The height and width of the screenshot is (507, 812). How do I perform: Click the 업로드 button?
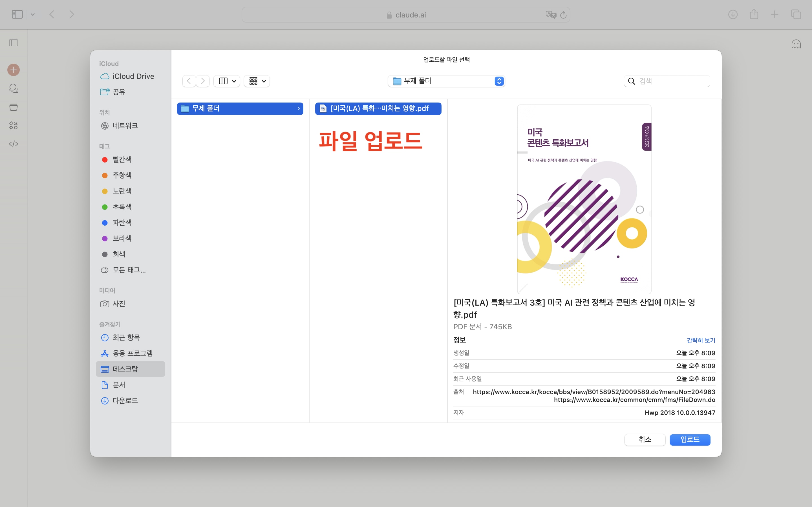pyautogui.click(x=690, y=439)
